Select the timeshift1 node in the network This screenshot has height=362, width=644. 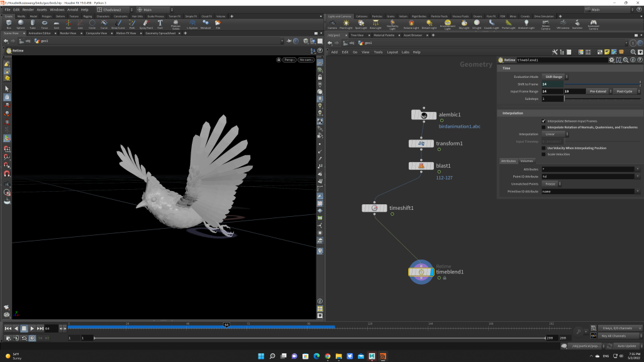375,207
